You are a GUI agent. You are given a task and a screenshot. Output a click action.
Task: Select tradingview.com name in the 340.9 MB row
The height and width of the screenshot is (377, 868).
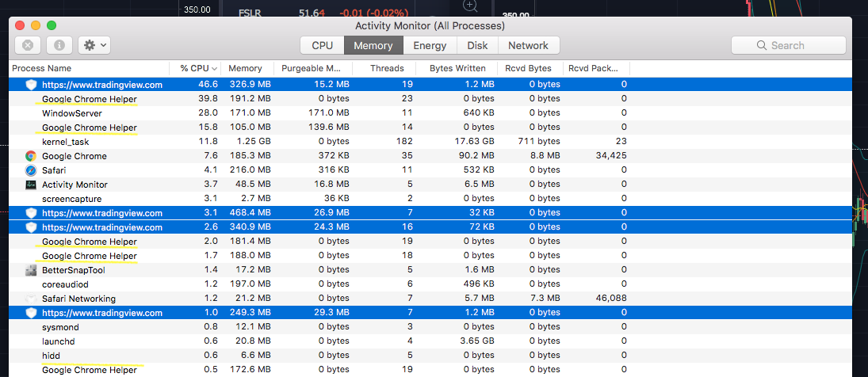coord(101,227)
